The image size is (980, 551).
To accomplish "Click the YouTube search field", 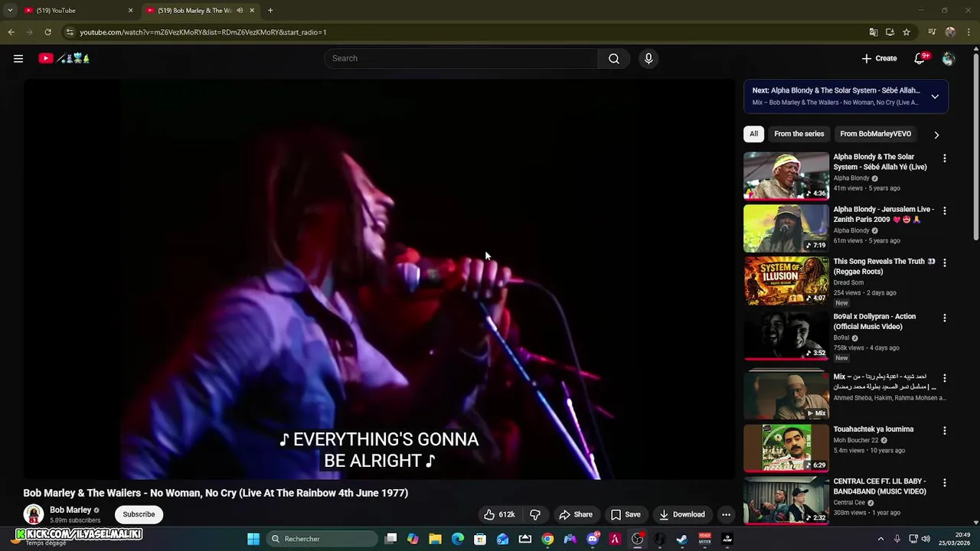I will click(x=461, y=58).
